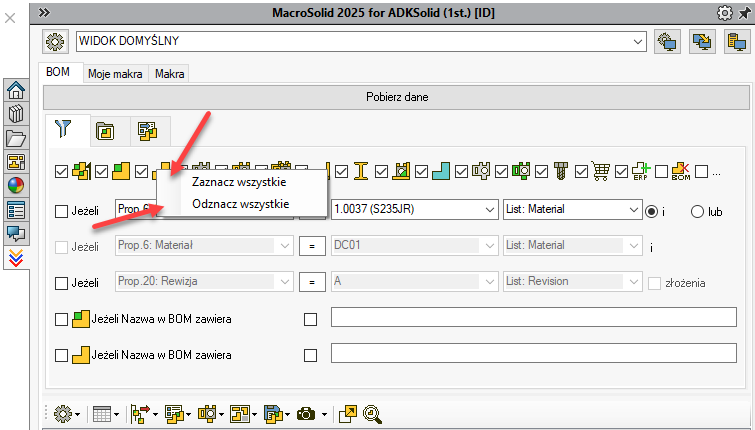
Task: Open the SolidWorks Home task pane tab
Action: [16, 90]
